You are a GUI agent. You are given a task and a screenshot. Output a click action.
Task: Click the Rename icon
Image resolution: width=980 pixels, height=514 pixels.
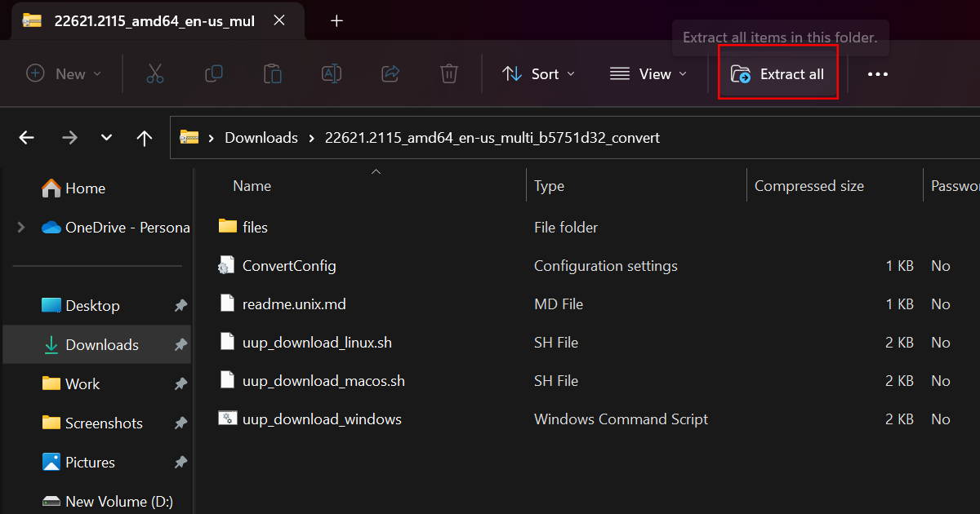tap(332, 74)
